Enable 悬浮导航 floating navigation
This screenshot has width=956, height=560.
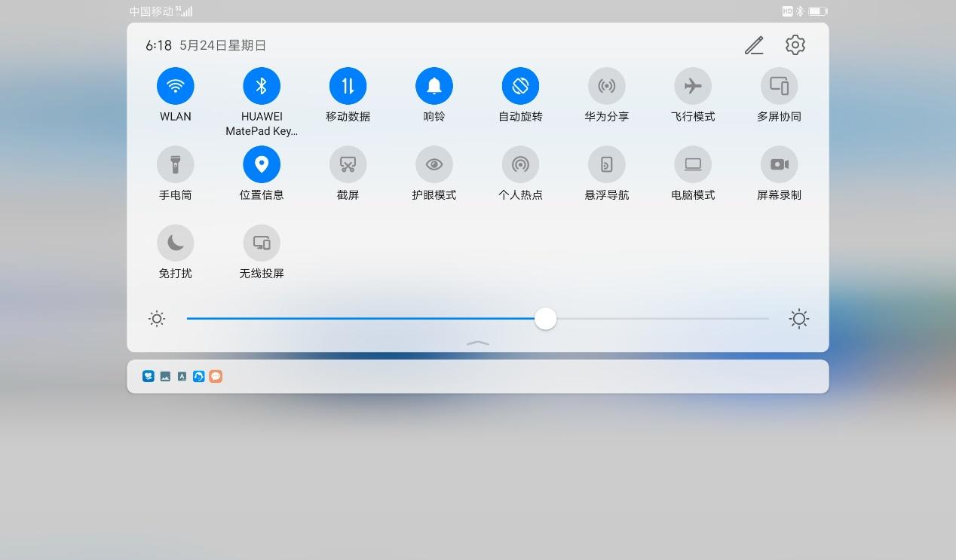[x=607, y=164]
